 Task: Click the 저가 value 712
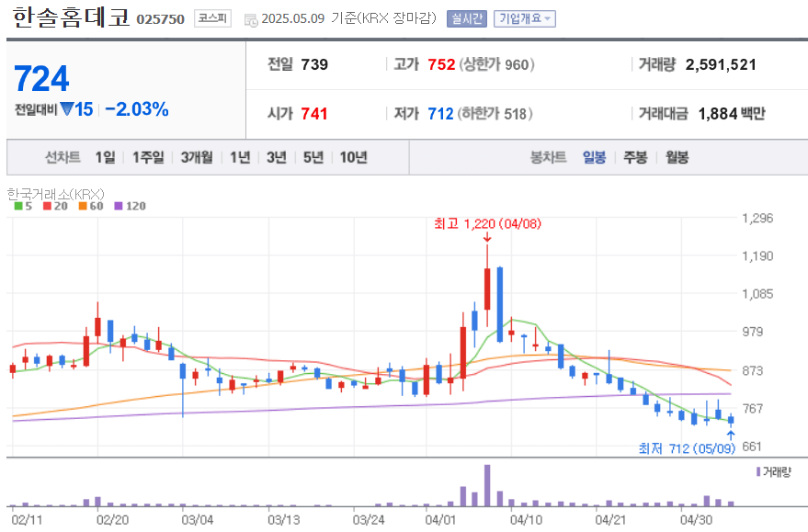pyautogui.click(x=440, y=113)
